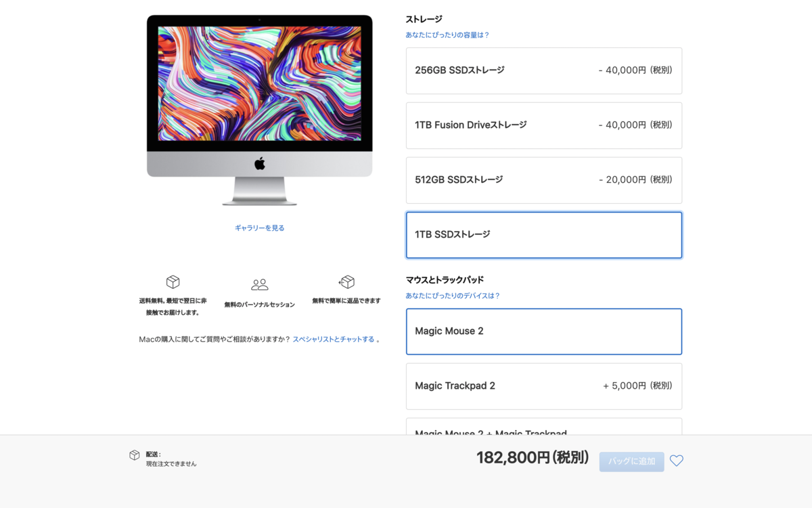Click the - 20,000円 (税別) price text

coord(635,179)
